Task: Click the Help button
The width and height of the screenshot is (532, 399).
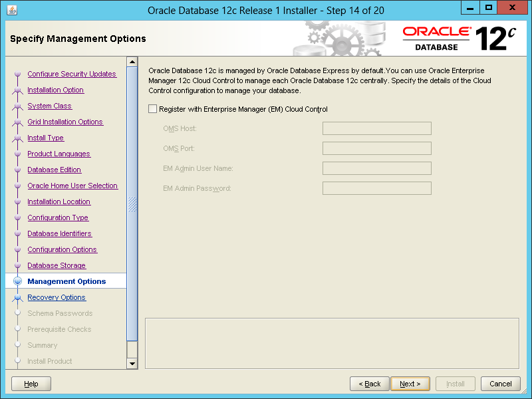Action: (x=31, y=384)
